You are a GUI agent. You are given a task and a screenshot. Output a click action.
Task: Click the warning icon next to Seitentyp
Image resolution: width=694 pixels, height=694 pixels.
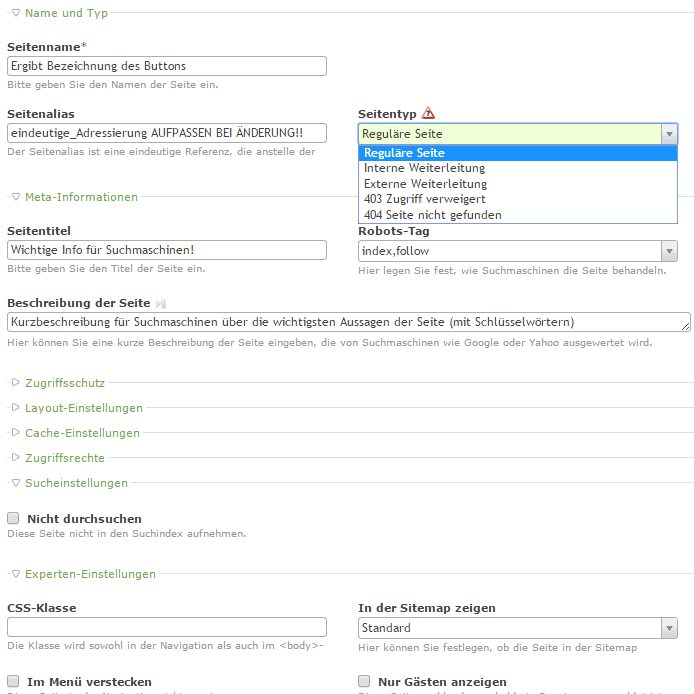click(x=428, y=113)
